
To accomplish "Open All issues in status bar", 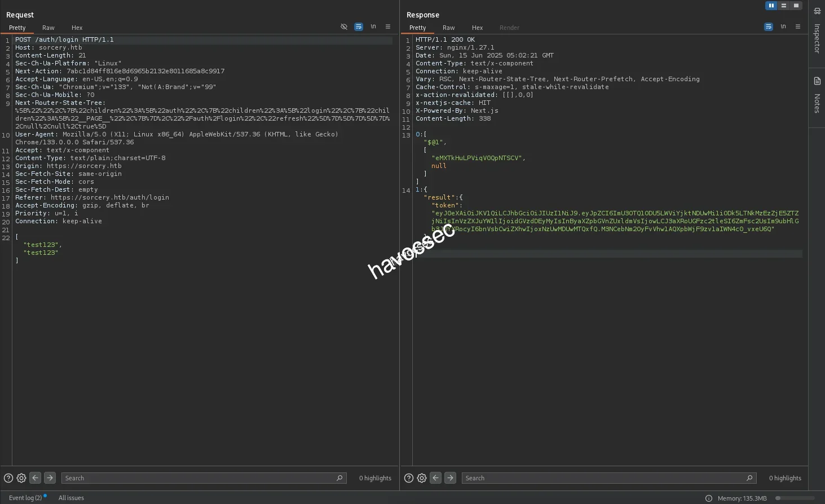I will coord(71,498).
